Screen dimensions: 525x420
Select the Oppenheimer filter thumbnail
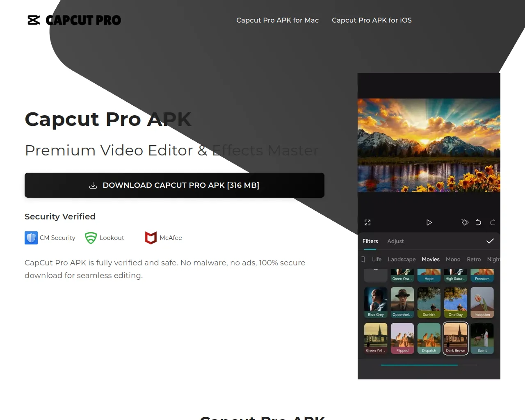tap(402, 302)
